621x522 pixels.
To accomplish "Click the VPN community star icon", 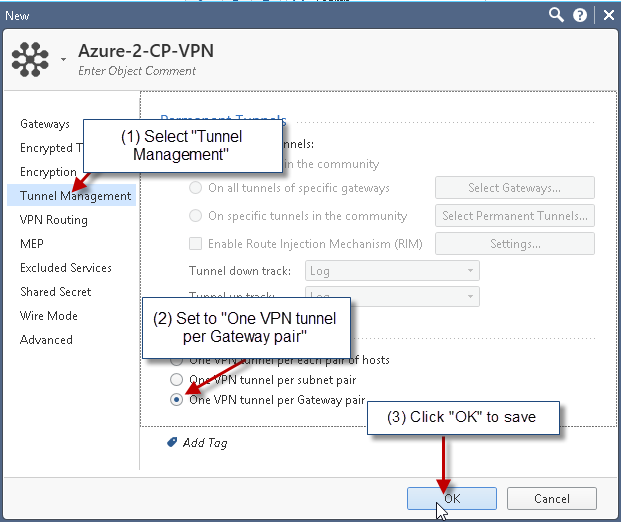I will tap(30, 59).
